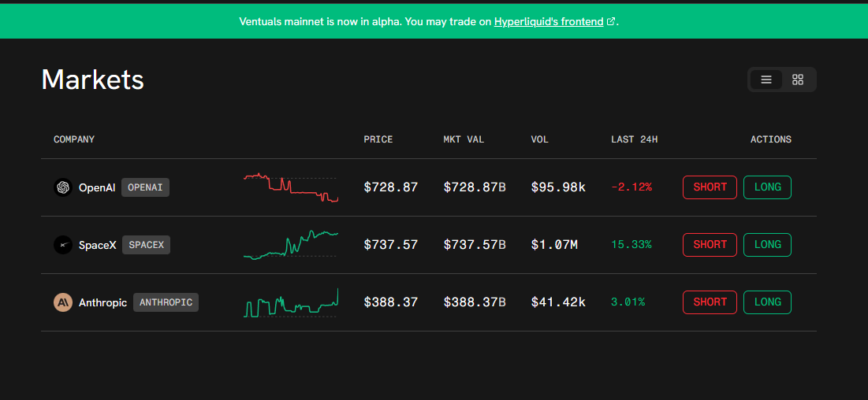868x400 pixels.
Task: Click the OpenAI company logo icon
Action: pos(62,187)
